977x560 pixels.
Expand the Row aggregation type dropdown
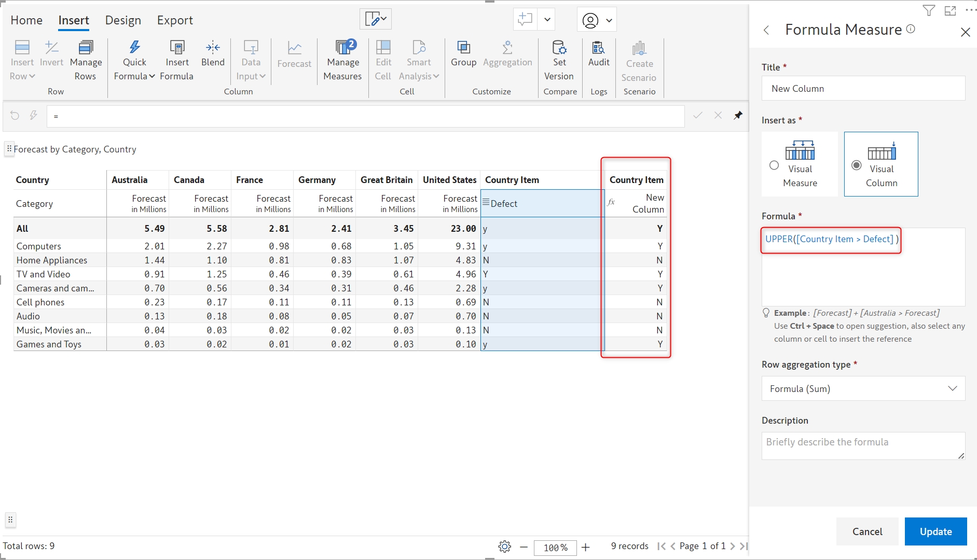(863, 388)
